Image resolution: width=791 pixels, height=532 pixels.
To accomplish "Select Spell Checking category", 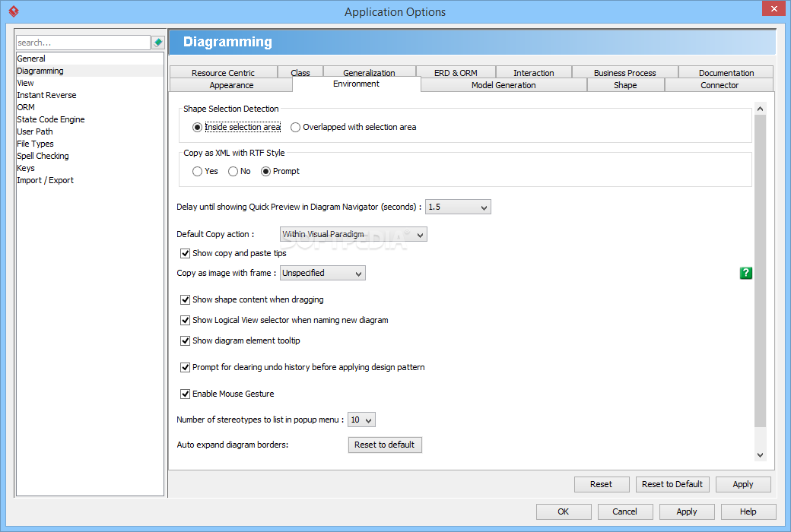I will 90,156.
